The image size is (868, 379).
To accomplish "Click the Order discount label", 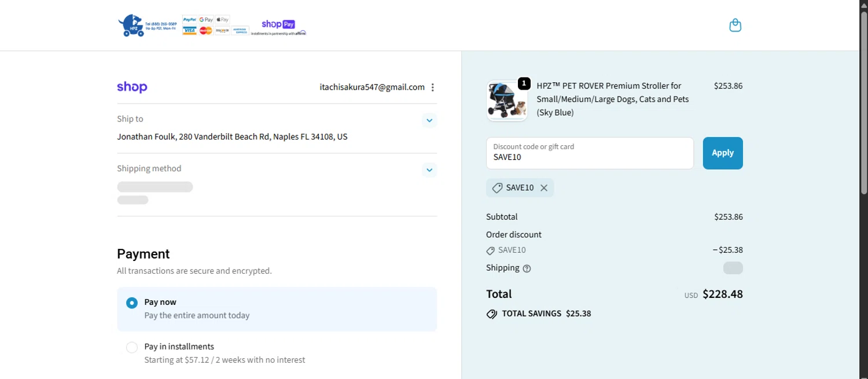I will [x=514, y=235].
